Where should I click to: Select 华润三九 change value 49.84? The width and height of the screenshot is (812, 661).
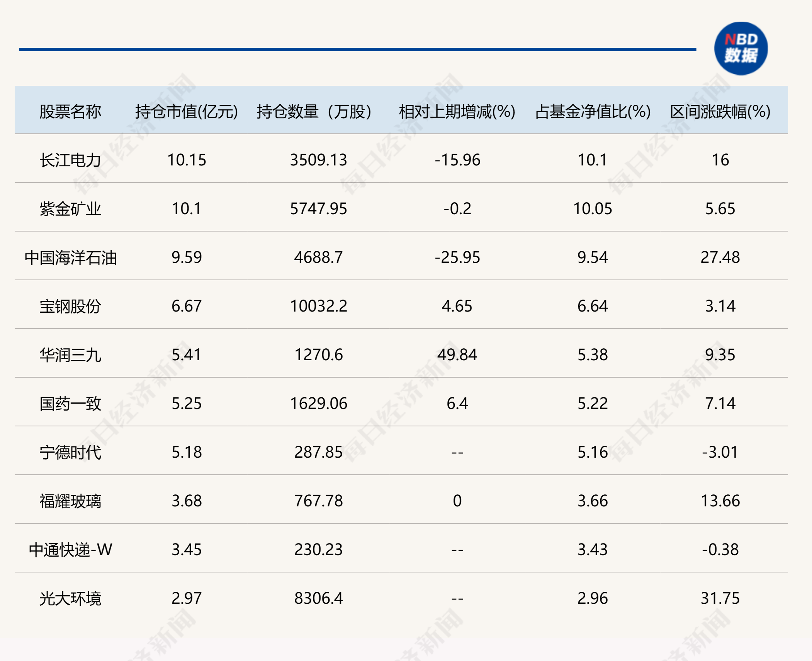pyautogui.click(x=457, y=355)
